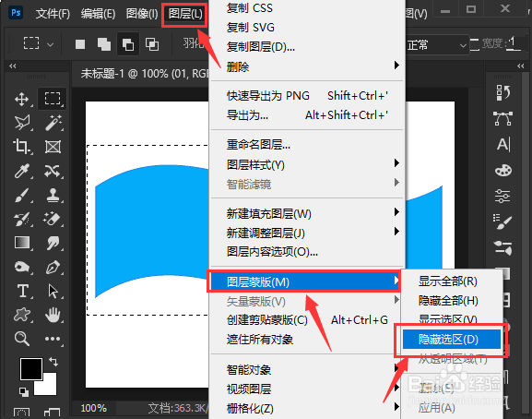This screenshot has width=532, height=419.
Task: Open the Brush Settings panel icon
Action: (x=502, y=221)
